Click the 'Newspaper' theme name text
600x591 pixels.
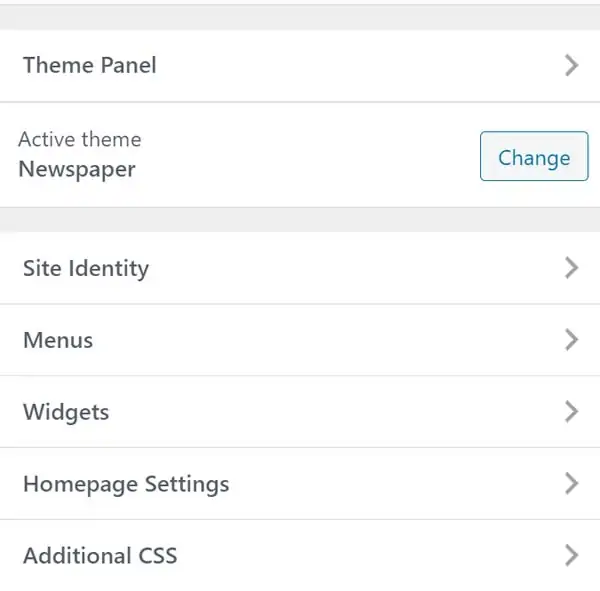click(x=77, y=169)
